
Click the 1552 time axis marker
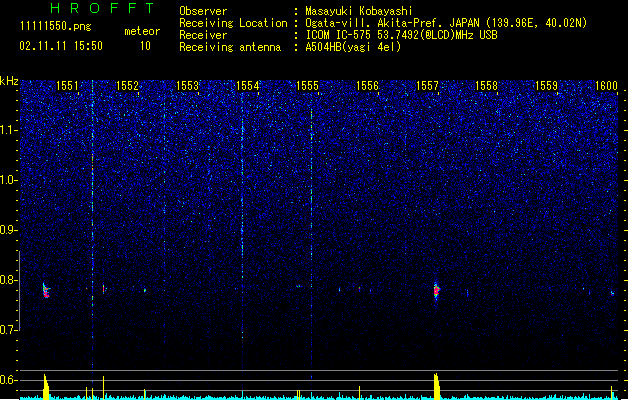click(x=127, y=86)
